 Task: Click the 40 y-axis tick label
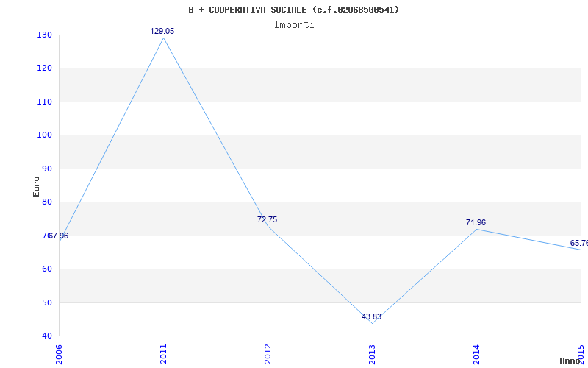(x=46, y=336)
